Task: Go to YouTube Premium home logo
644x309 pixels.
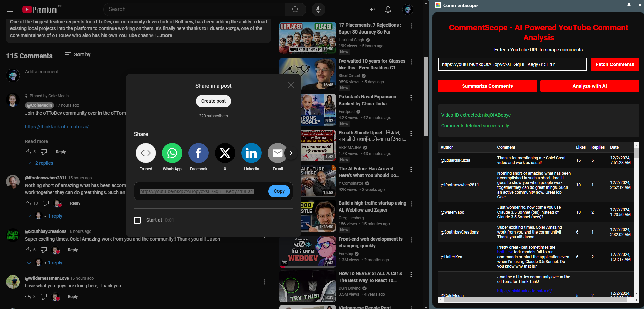Action: point(40,9)
